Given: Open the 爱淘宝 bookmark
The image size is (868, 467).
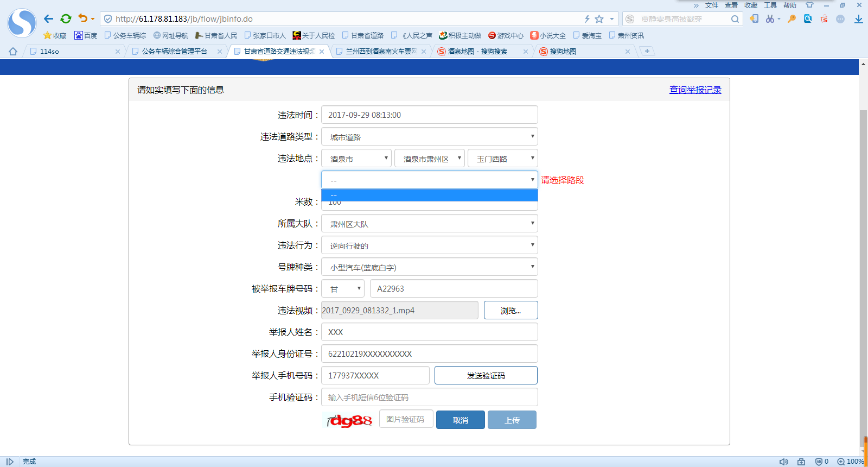Looking at the screenshot, I should point(588,35).
